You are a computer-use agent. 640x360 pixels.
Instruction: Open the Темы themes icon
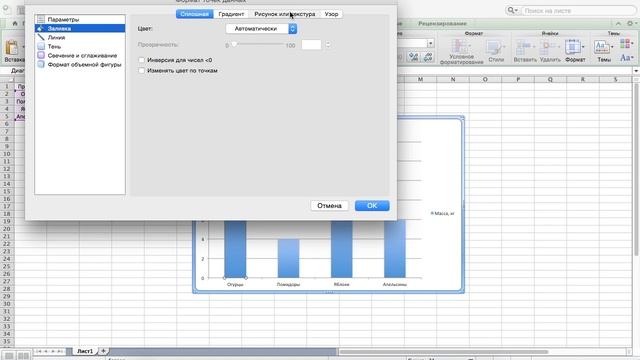tap(601, 47)
